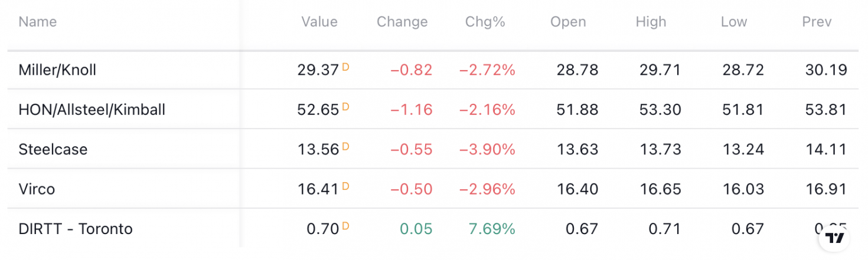The width and height of the screenshot is (868, 260).
Task: Select the Steelcase row name
Action: coord(53,149)
